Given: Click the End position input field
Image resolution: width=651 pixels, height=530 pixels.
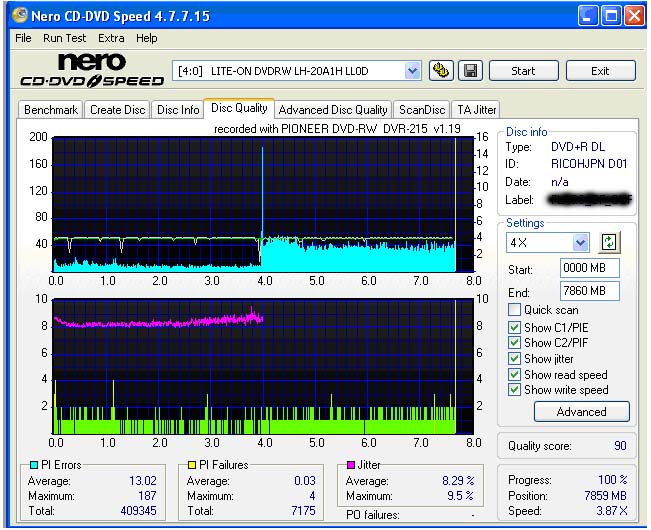Looking at the screenshot, I should (x=590, y=291).
